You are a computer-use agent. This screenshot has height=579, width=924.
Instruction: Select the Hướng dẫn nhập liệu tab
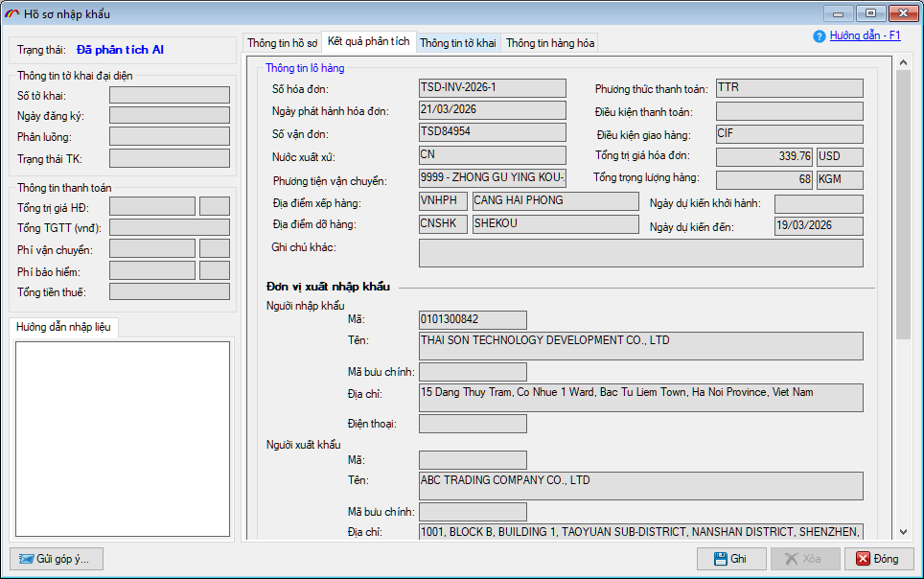tap(64, 328)
